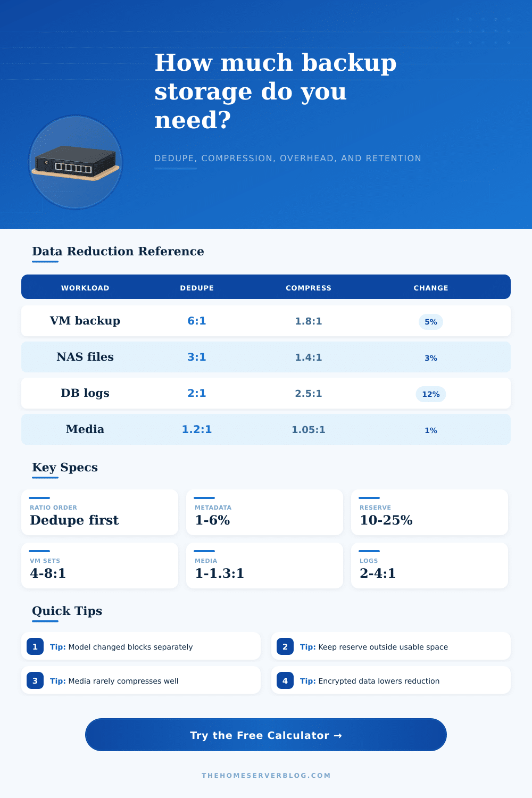Click the VM Sets 4-8:1 value
532x798 pixels.
point(48,573)
